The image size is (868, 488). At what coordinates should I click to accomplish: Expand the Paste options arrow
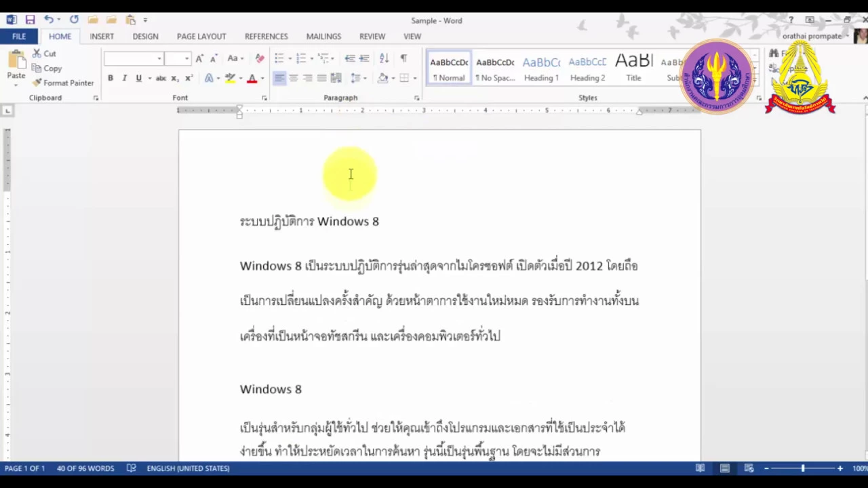[x=16, y=84]
